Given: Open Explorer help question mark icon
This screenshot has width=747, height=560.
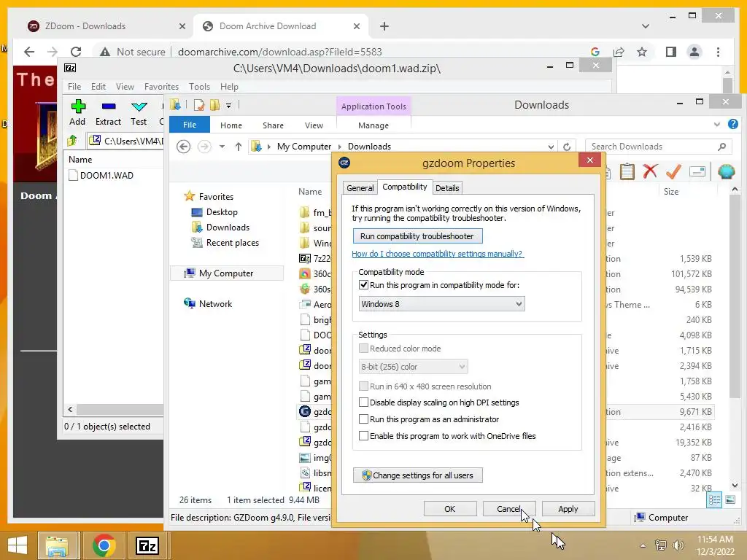Looking at the screenshot, I should (x=732, y=124).
